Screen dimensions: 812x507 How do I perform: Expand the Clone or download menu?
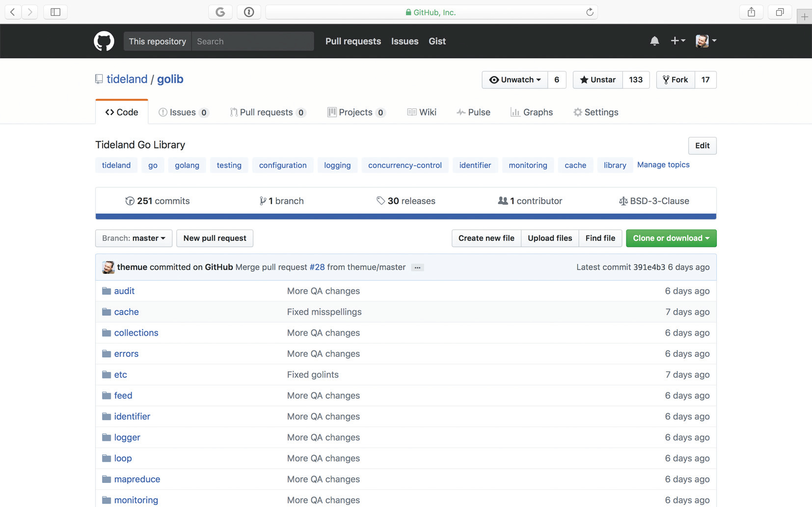pos(671,238)
